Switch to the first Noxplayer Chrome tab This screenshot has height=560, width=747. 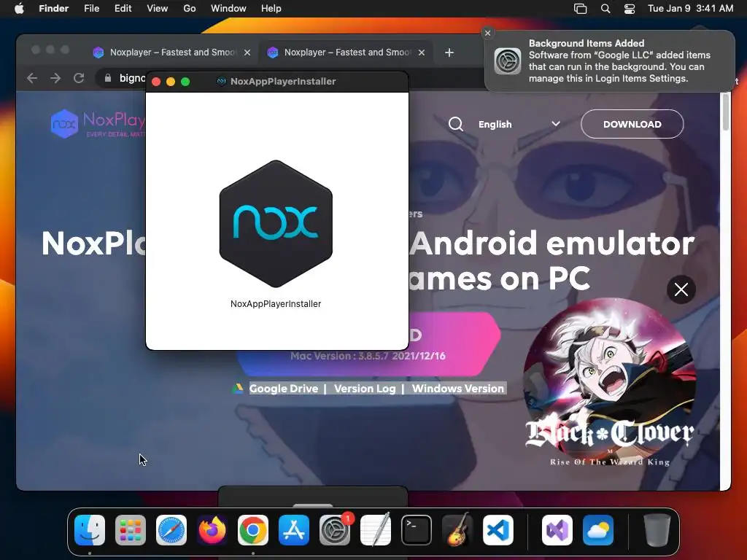coord(171,52)
